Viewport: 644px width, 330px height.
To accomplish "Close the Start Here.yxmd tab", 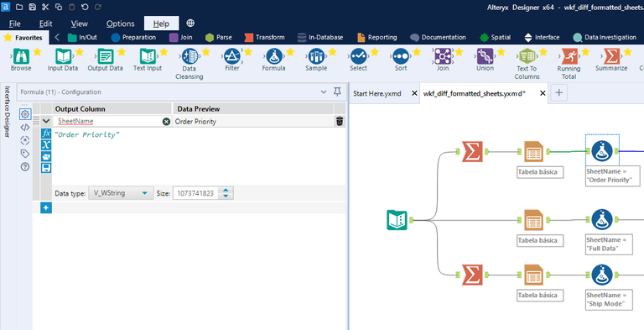I will coord(414,93).
